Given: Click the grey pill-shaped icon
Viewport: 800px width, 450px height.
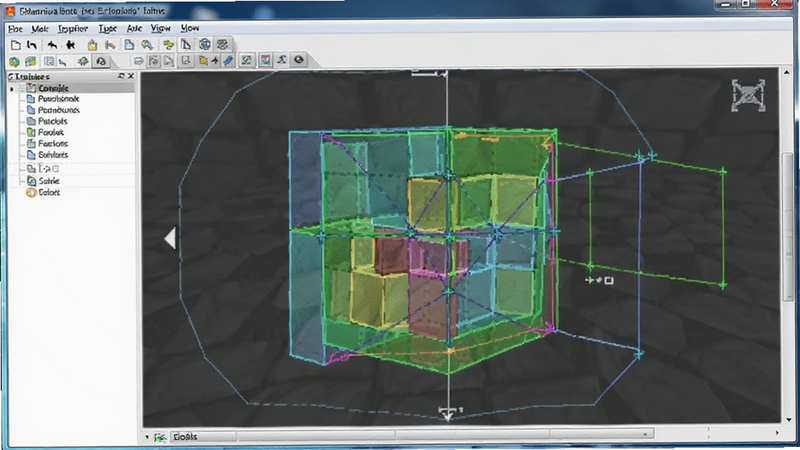Looking at the screenshot, I should pyautogui.click(x=138, y=61).
